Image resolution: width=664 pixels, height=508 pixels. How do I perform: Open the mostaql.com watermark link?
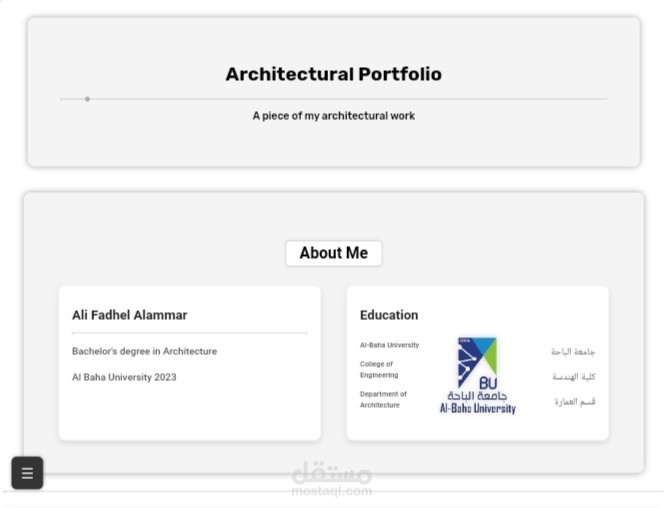(331, 491)
